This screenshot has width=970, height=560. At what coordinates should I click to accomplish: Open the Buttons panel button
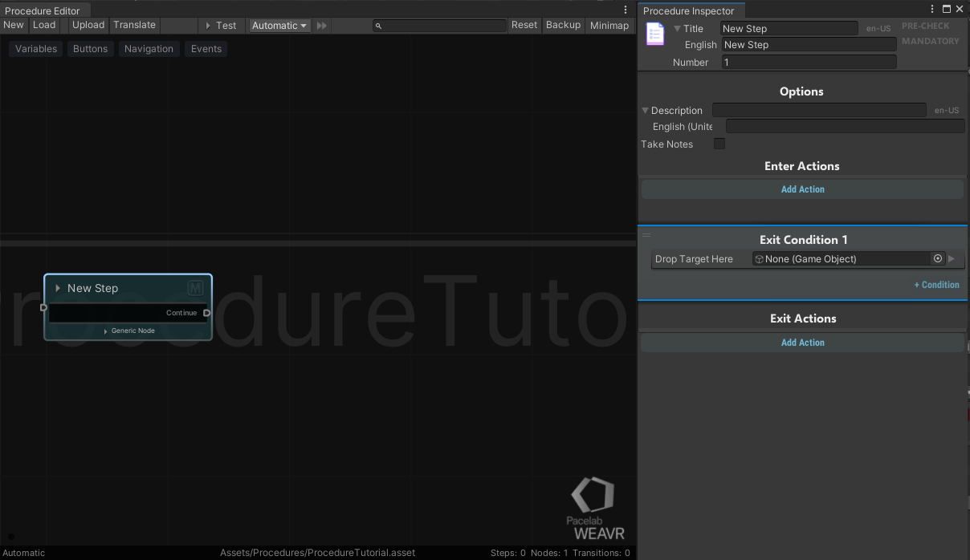[x=90, y=49]
